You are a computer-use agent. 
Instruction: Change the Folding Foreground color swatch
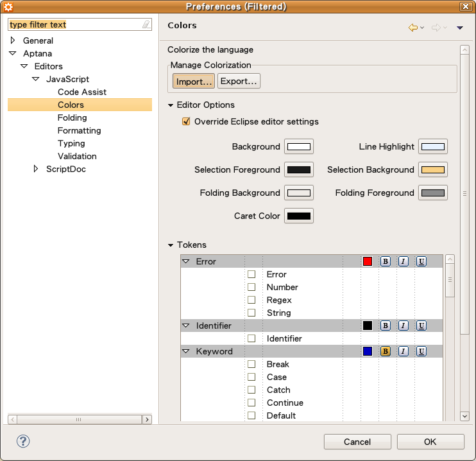[x=433, y=193]
